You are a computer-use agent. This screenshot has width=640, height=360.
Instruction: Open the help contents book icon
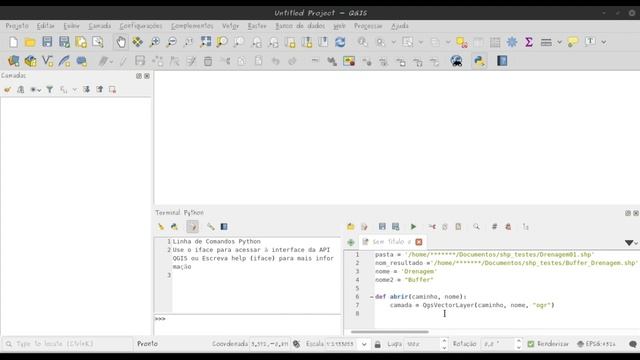[x=502, y=61]
